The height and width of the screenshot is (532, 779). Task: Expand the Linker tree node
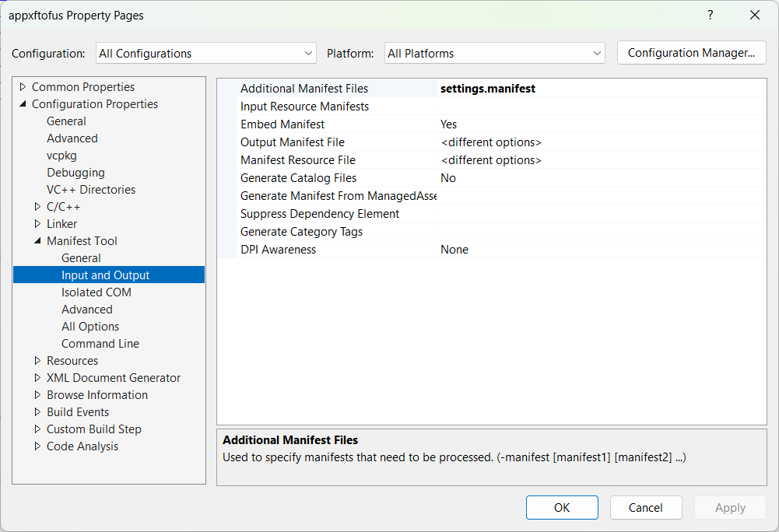[x=38, y=224]
